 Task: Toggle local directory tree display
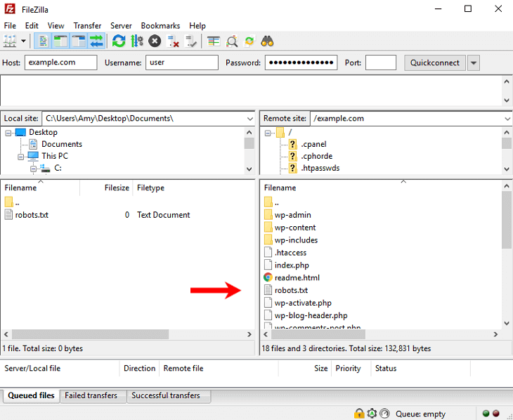pyautogui.click(x=60, y=41)
